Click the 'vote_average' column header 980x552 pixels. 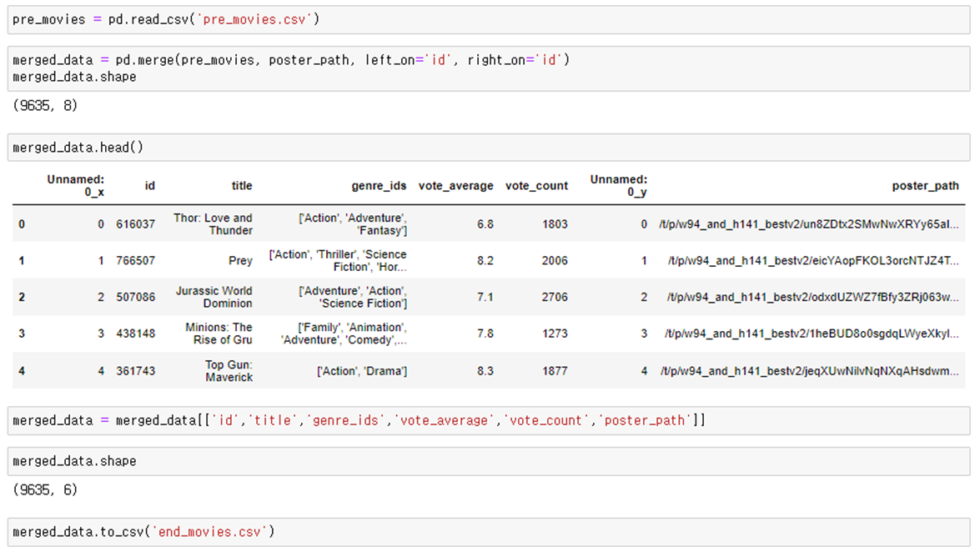(x=455, y=186)
